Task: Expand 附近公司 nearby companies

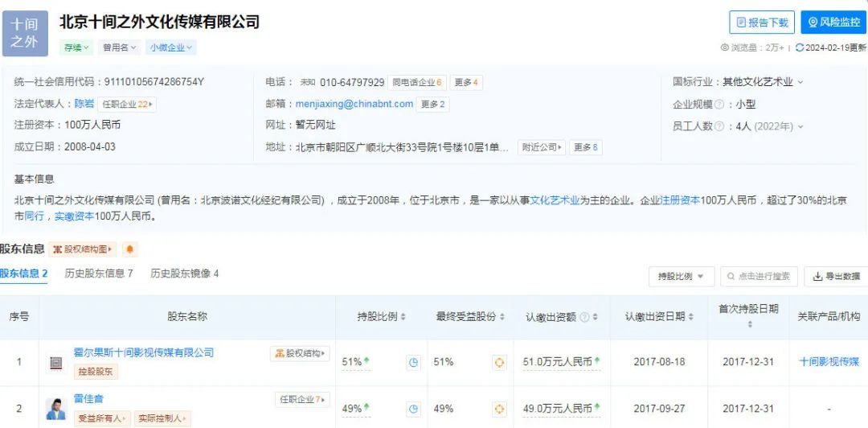Action: [542, 147]
